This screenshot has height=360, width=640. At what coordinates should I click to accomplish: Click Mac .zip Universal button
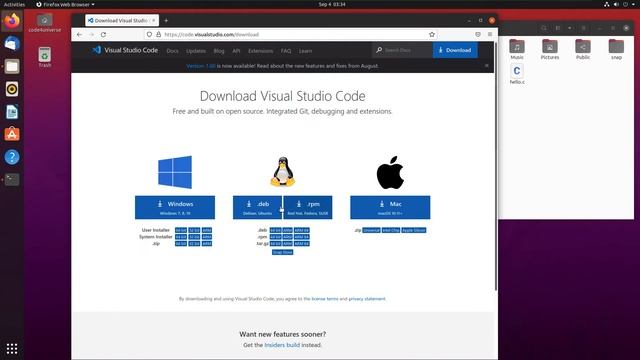pyautogui.click(x=371, y=230)
